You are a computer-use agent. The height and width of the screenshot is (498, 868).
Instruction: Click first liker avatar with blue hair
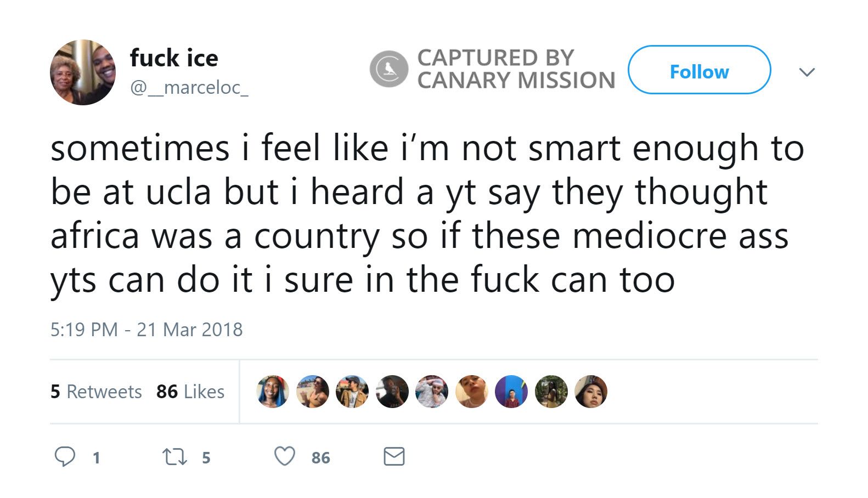(273, 392)
